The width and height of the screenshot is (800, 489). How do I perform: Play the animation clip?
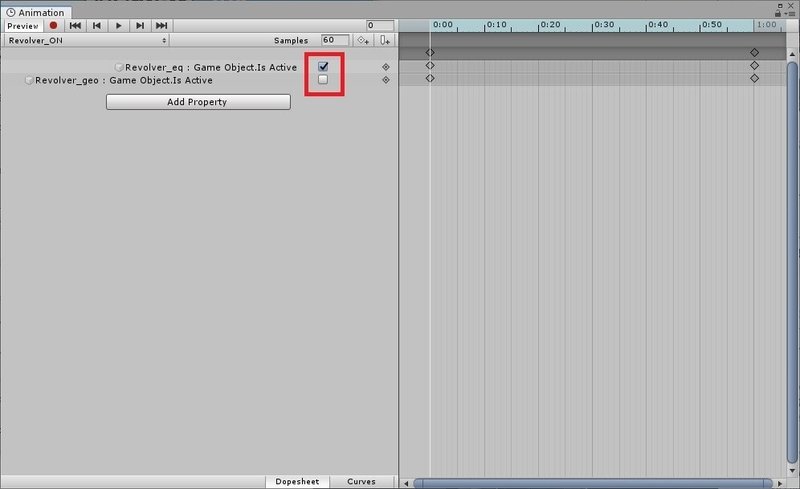click(x=118, y=26)
